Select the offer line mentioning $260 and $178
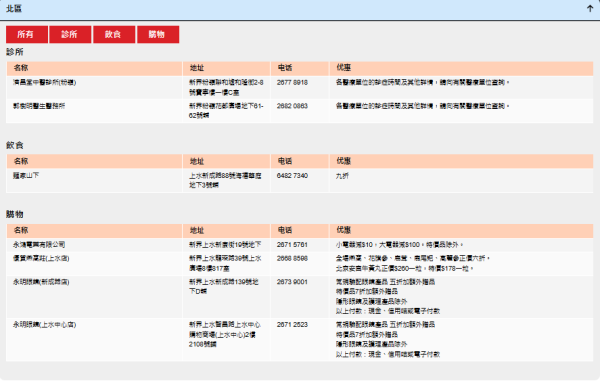 click(405, 269)
